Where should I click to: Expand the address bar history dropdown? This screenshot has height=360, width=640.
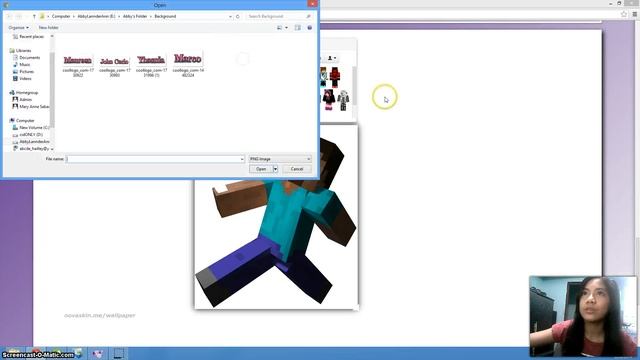tap(230, 16)
